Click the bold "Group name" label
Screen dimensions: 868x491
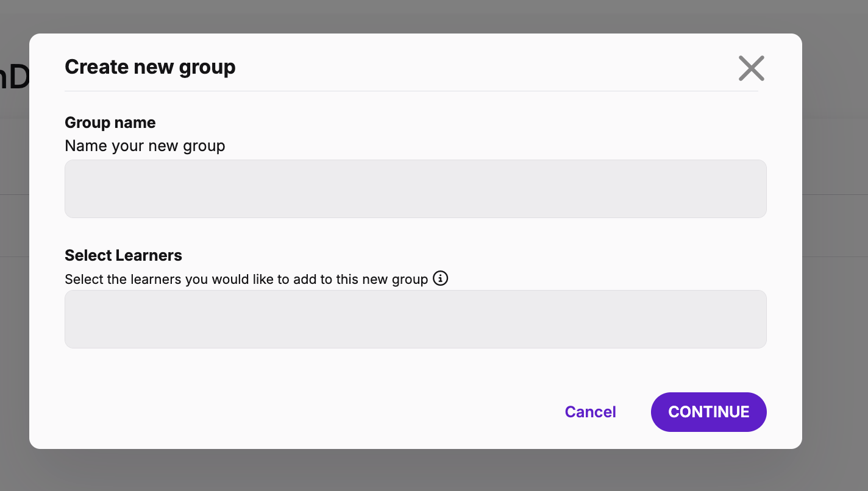110,122
